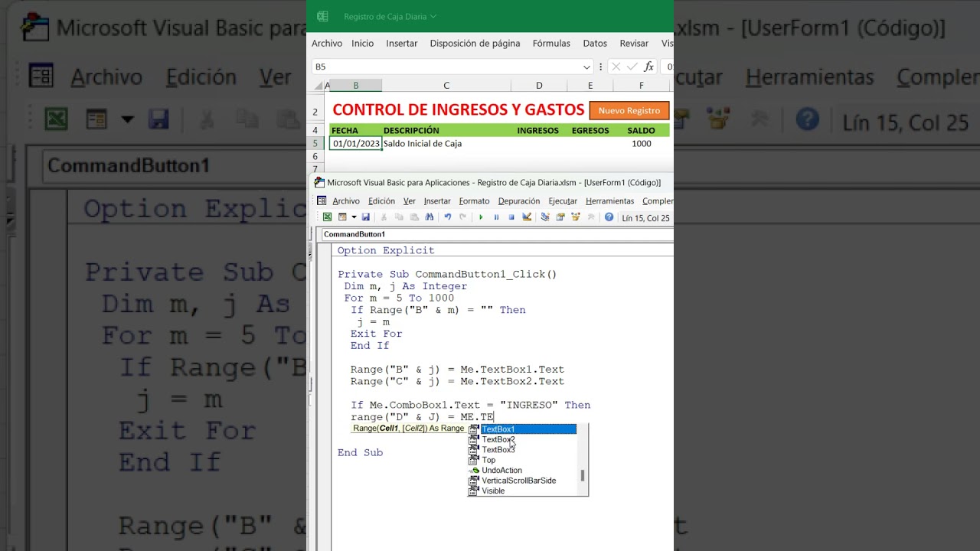
Task: Switch to the Disposición de página tab
Action: click(475, 44)
